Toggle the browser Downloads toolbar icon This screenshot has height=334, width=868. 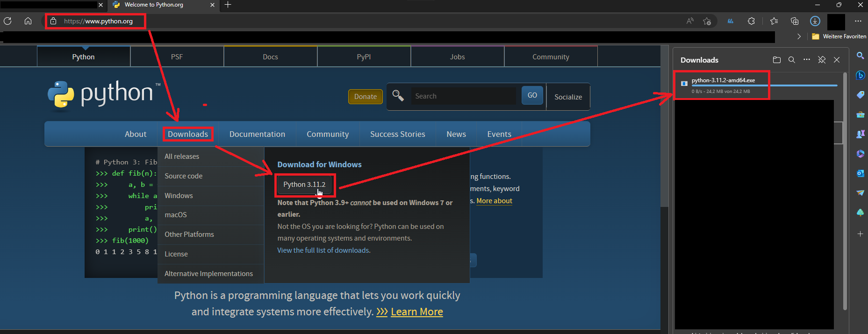tap(815, 21)
